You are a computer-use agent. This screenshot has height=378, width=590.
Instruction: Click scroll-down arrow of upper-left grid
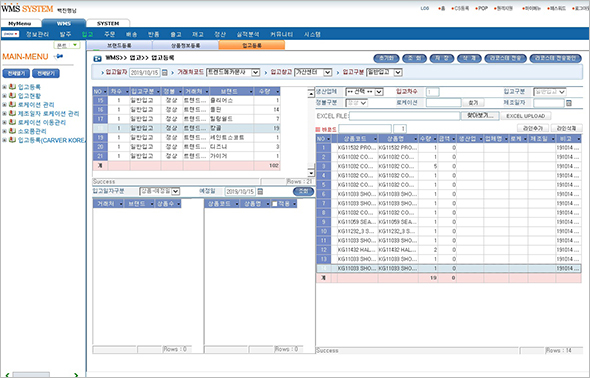[x=311, y=173]
